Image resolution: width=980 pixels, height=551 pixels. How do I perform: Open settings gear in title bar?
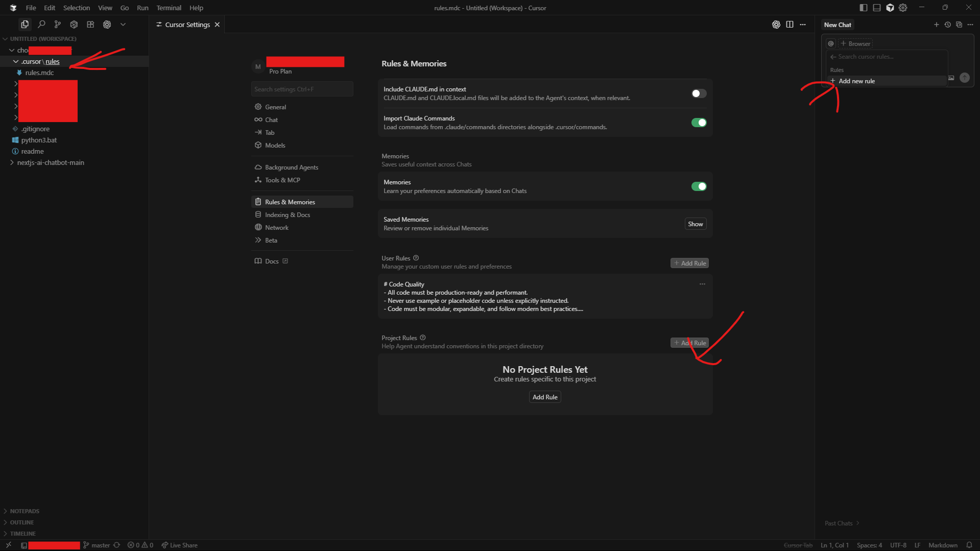pyautogui.click(x=903, y=8)
